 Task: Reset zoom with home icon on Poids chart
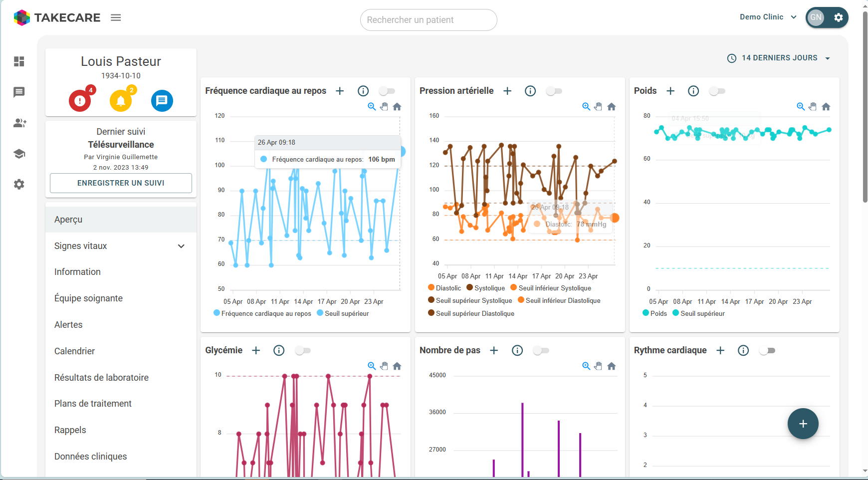click(x=826, y=107)
